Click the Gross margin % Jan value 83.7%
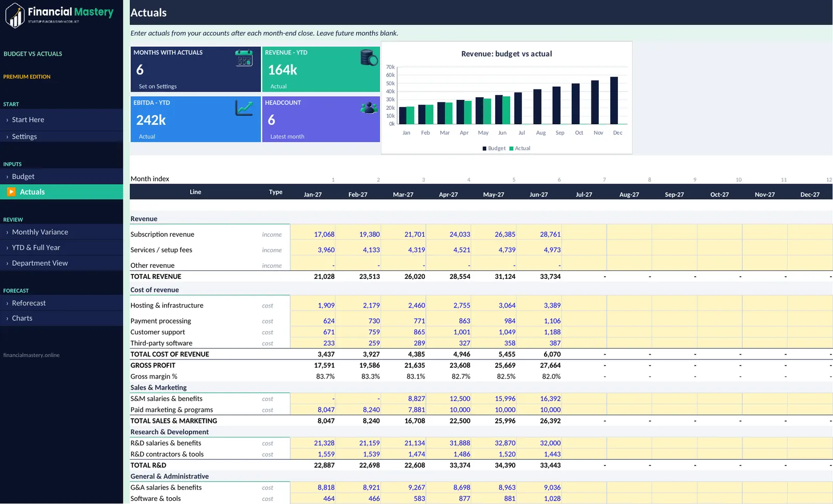Screen dimensions: 833x504 (325, 377)
